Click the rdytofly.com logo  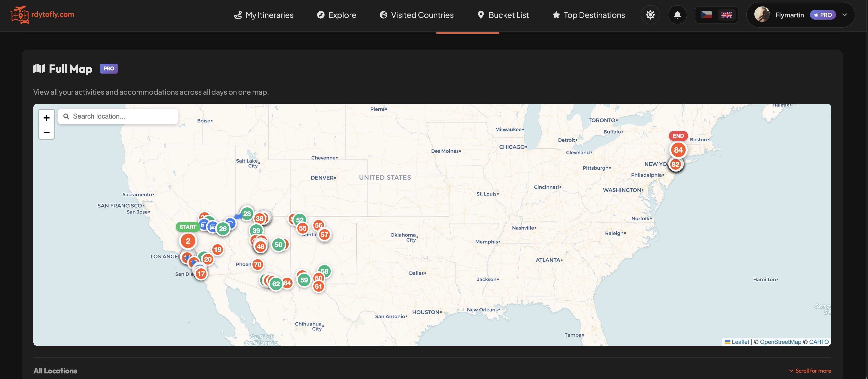42,15
